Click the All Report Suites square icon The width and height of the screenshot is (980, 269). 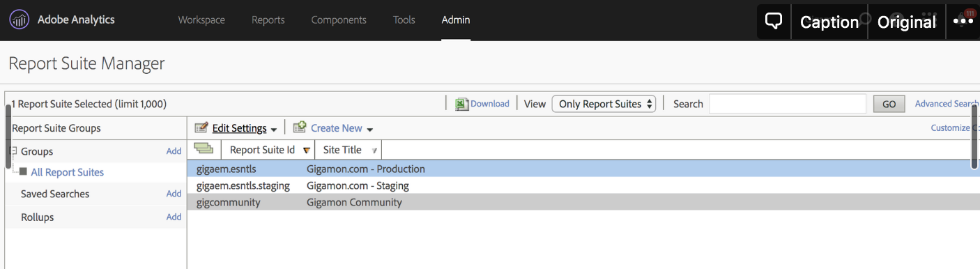tap(23, 172)
